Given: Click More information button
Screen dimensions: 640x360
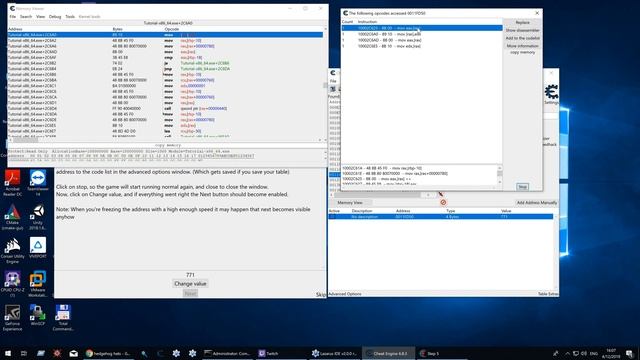Looking at the screenshot, I should [522, 46].
